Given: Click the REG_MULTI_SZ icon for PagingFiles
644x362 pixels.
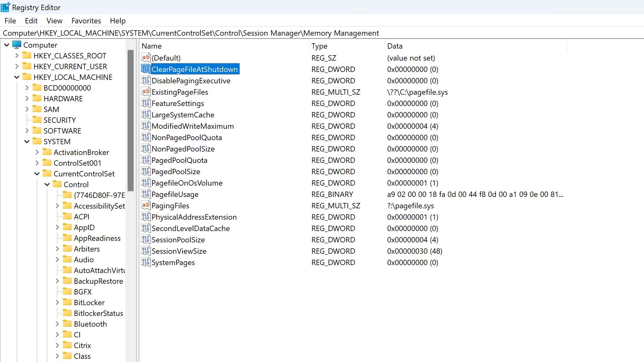Looking at the screenshot, I should point(145,205).
